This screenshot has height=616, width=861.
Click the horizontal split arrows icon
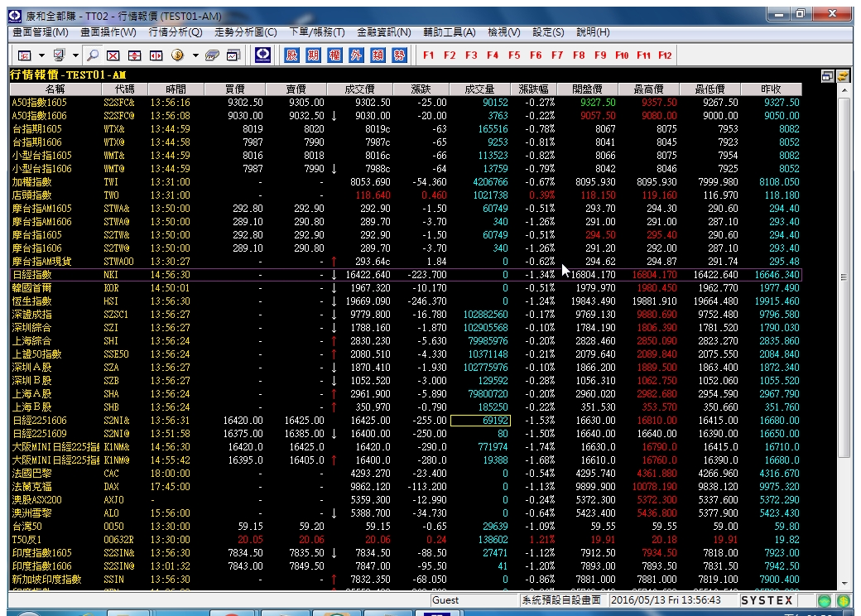tap(156, 55)
